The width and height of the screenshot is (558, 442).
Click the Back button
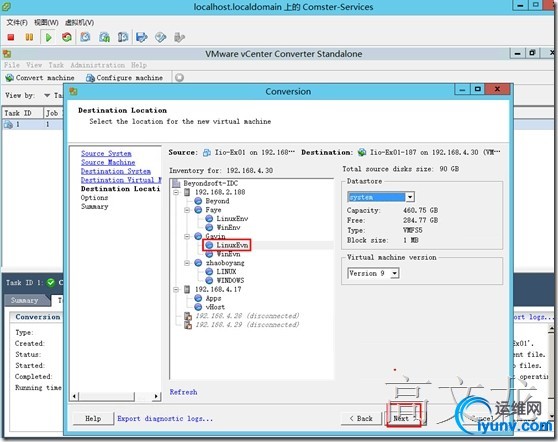[361, 419]
